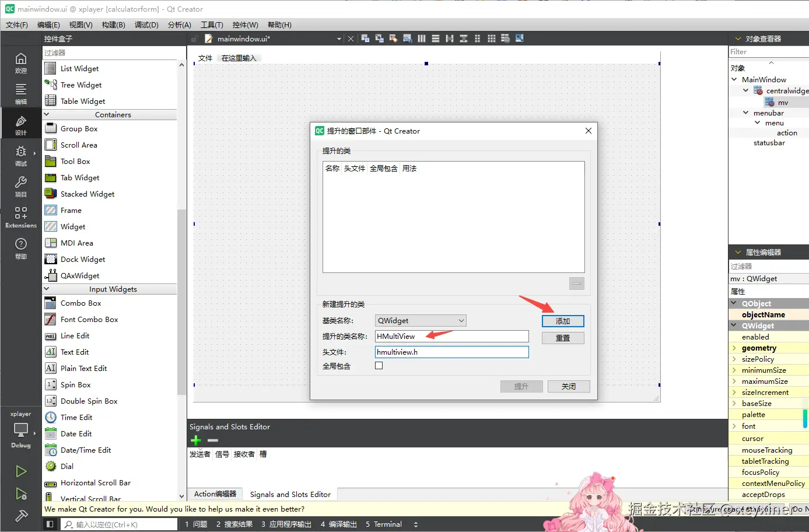Click 文件 menu in form designer
Image resolution: width=809 pixels, height=532 pixels.
pos(205,58)
